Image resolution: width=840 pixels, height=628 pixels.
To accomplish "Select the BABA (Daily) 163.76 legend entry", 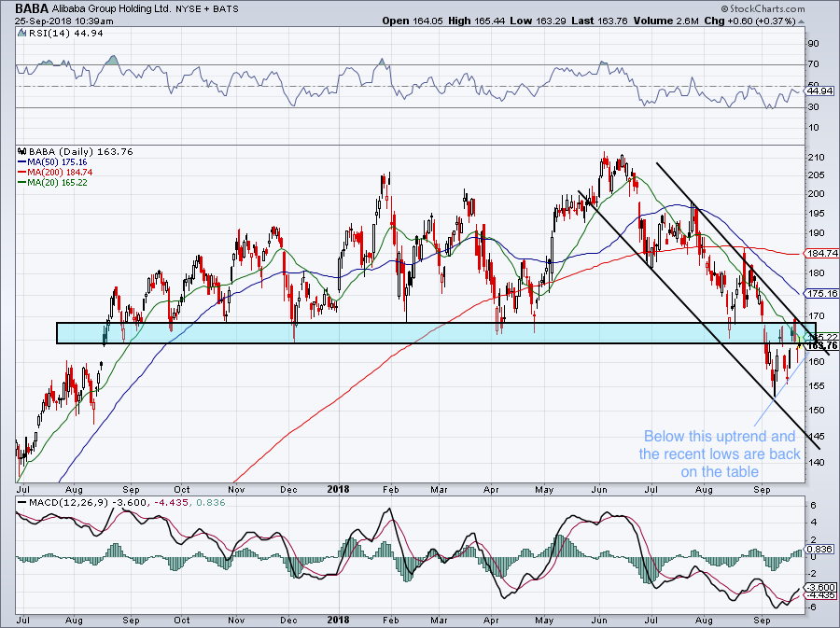I will [x=81, y=151].
